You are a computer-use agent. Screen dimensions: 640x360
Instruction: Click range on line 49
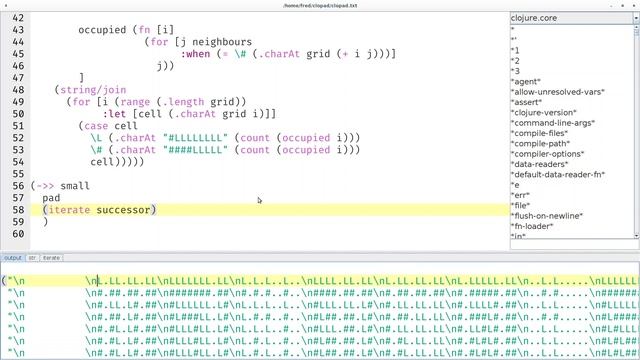click(x=135, y=102)
